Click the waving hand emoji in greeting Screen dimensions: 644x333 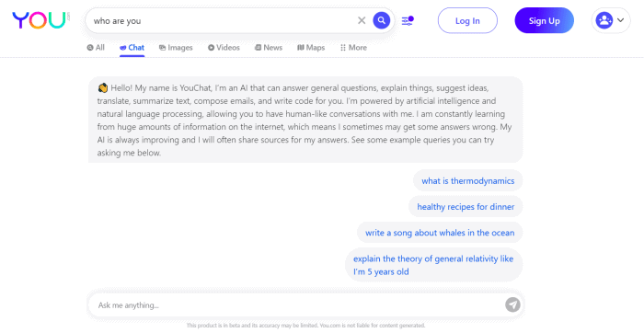pos(103,88)
